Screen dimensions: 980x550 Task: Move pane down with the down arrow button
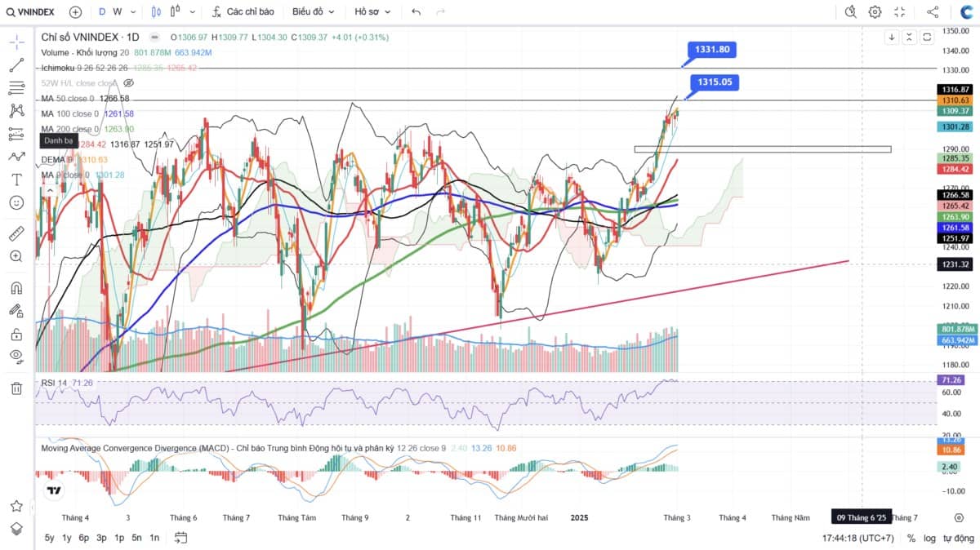(x=892, y=38)
